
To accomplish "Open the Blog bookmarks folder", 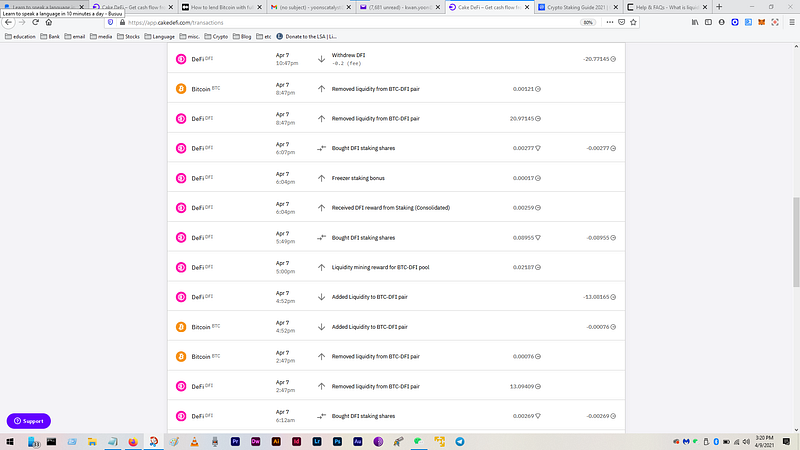I will pos(242,37).
